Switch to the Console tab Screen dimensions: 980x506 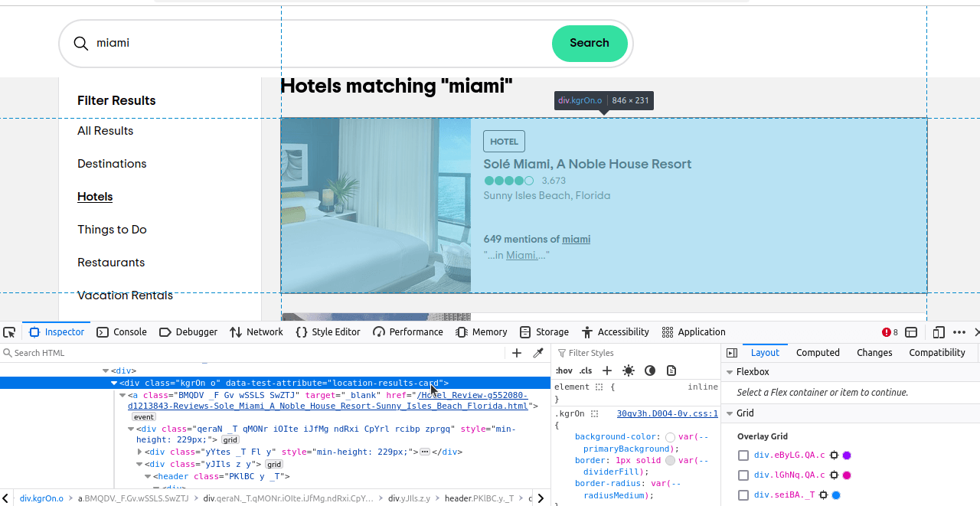122,332
